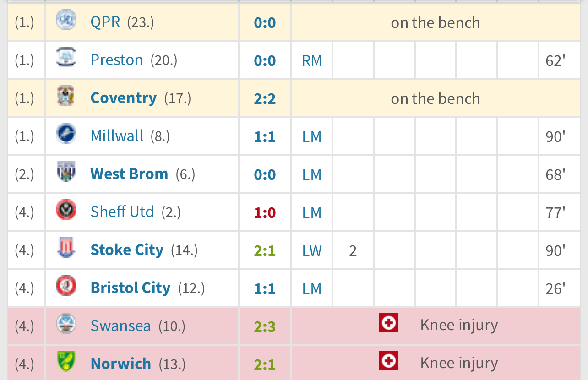Open the Coventry team link
This screenshot has width=588, height=380.
124,98
